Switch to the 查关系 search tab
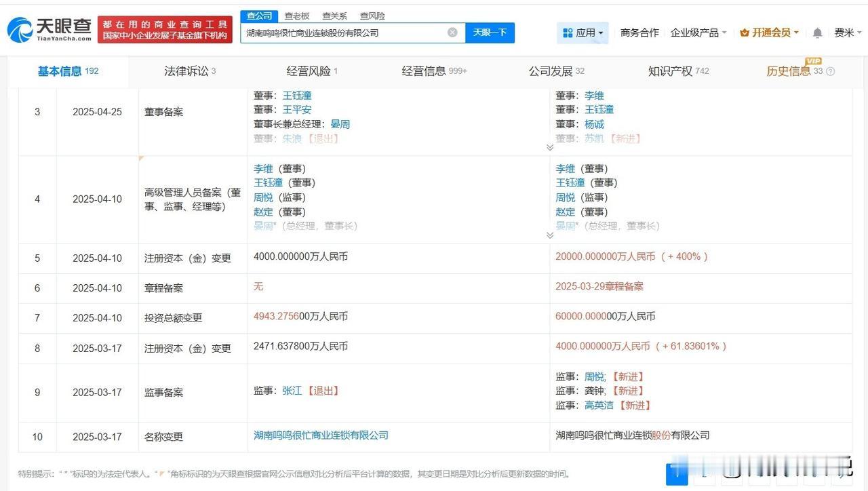 click(334, 16)
